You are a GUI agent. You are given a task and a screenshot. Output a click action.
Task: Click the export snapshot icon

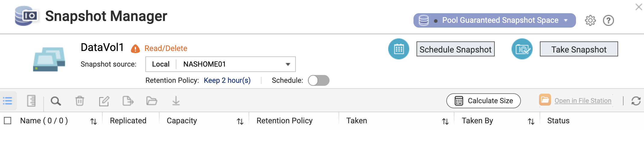pos(128,101)
